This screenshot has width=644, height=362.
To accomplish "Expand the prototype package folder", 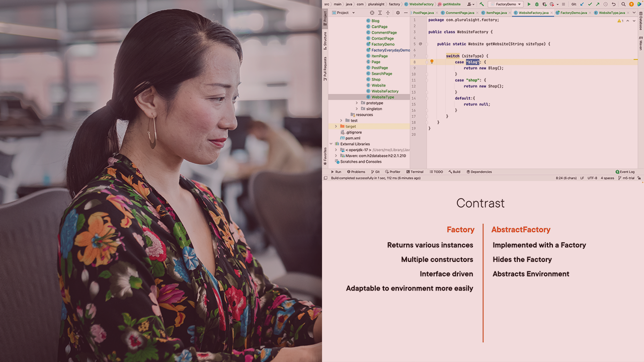I will [357, 103].
